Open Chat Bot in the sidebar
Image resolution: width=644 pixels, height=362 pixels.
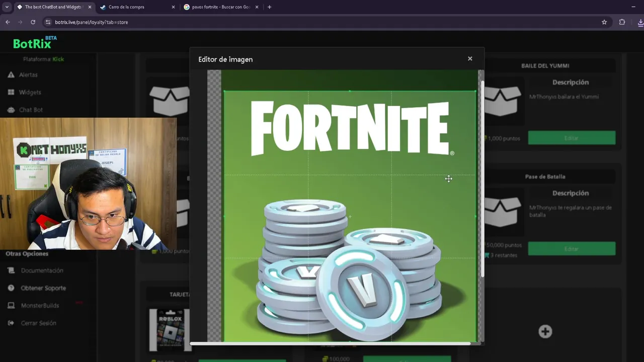pyautogui.click(x=31, y=110)
